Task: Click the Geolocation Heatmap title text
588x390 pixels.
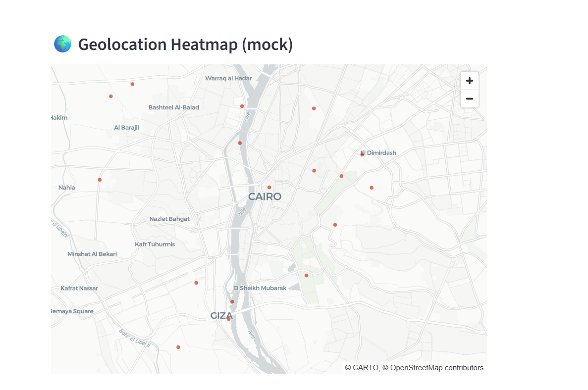Action: 185,44
